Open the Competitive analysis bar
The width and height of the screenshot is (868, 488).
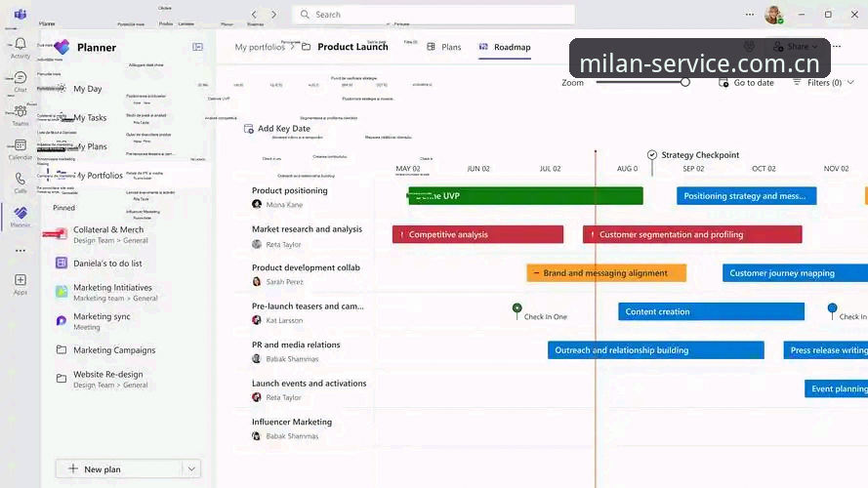click(477, 234)
